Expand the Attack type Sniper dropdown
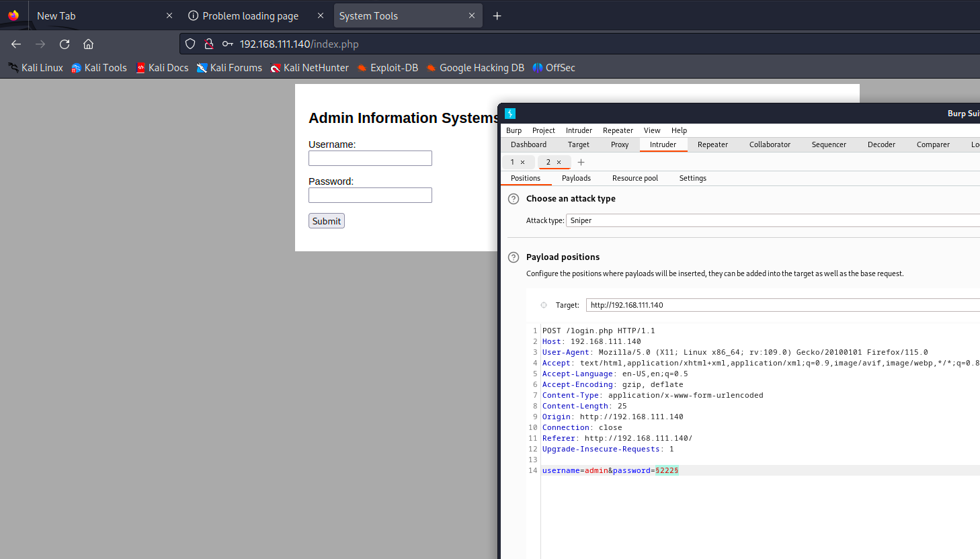Image resolution: width=980 pixels, height=559 pixels. 773,220
